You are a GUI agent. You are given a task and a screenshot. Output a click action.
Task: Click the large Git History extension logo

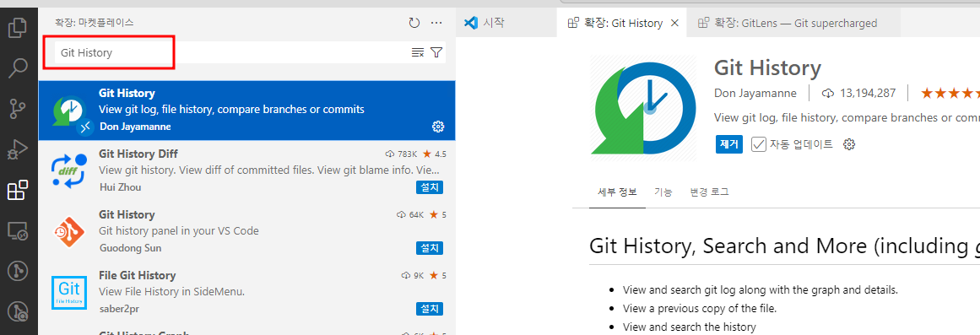click(x=644, y=107)
